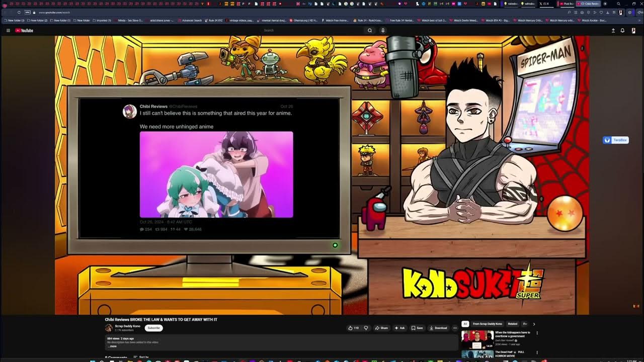Open 'When the kidnappers have to' video thumbnail
Image resolution: width=644 pixels, height=362 pixels.
coord(477,339)
